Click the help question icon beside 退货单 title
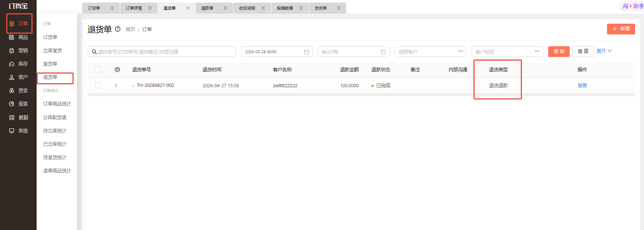This screenshot has height=230, width=644. (x=118, y=29)
